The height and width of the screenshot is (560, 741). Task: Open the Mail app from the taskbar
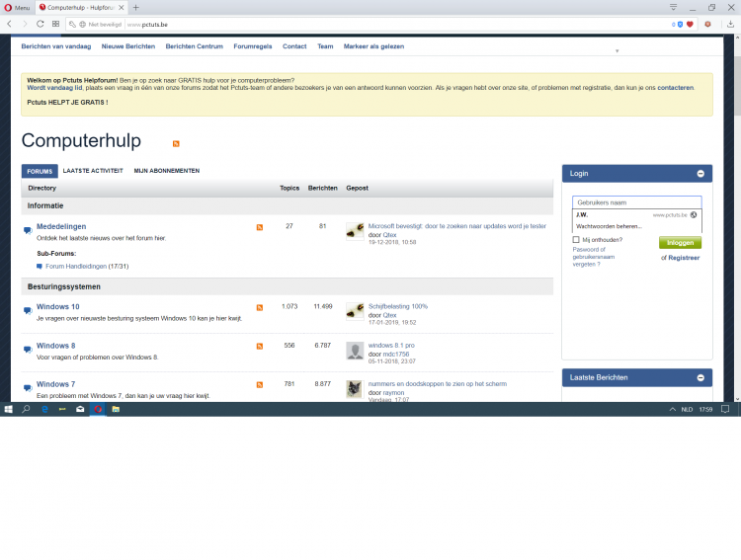80,409
